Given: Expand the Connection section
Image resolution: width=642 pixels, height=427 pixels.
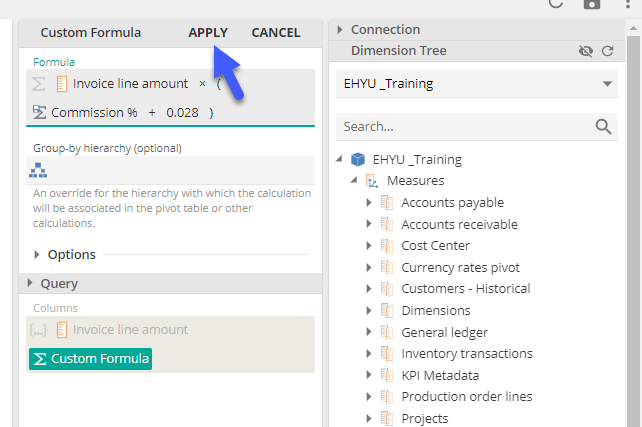Looking at the screenshot, I should (341, 30).
